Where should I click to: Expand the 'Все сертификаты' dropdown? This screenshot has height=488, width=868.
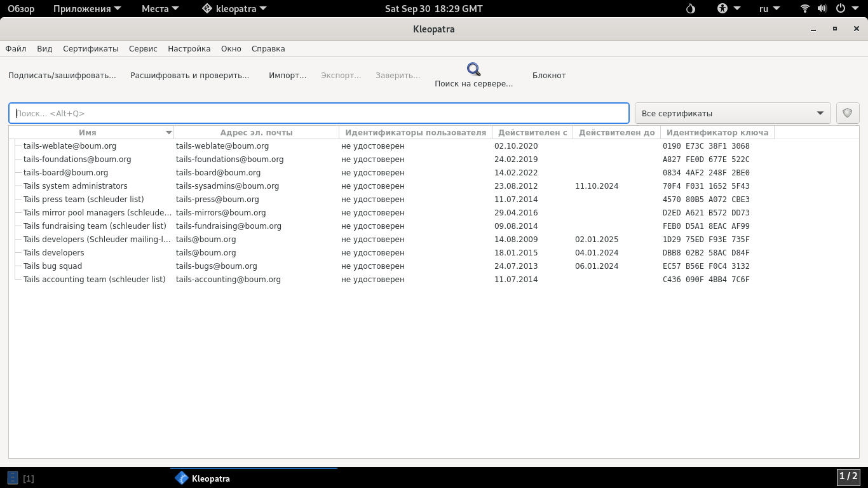point(733,113)
